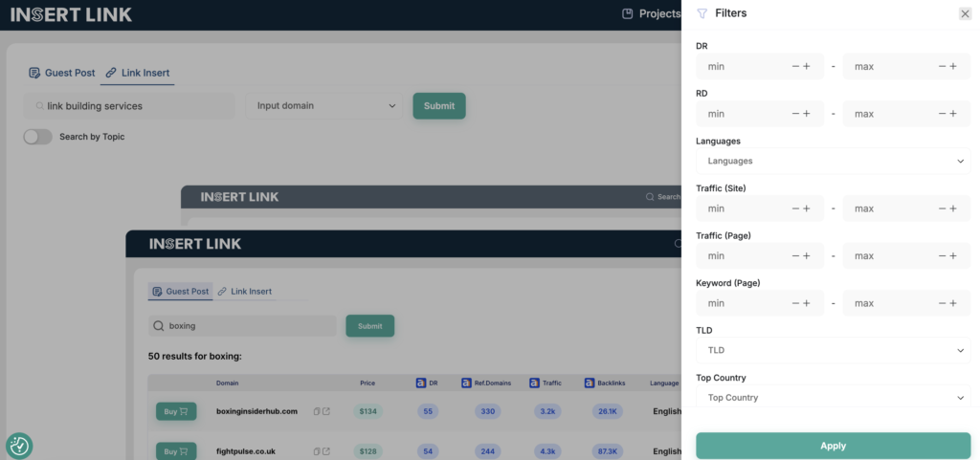This screenshot has width=980, height=460.
Task: Click the INSERT LINK logo in header
Action: pyautogui.click(x=71, y=15)
